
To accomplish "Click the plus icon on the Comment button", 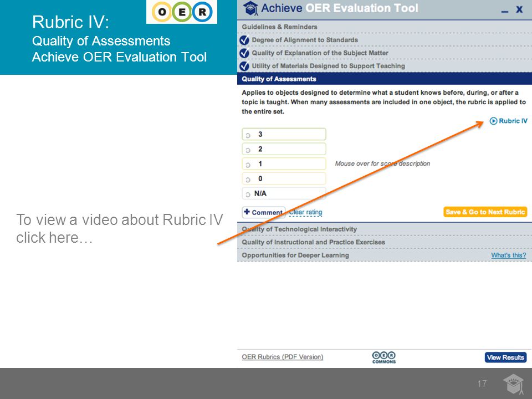I will click(247, 212).
